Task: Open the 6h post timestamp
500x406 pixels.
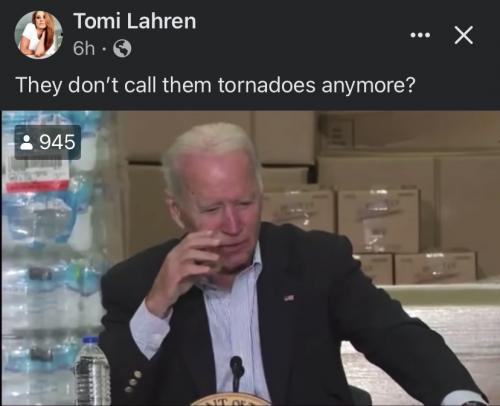Action: [84, 49]
